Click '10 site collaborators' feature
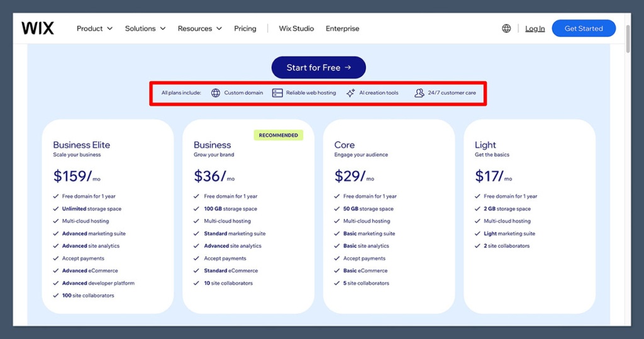Screen dimensions: 644x339 [x=228, y=283]
